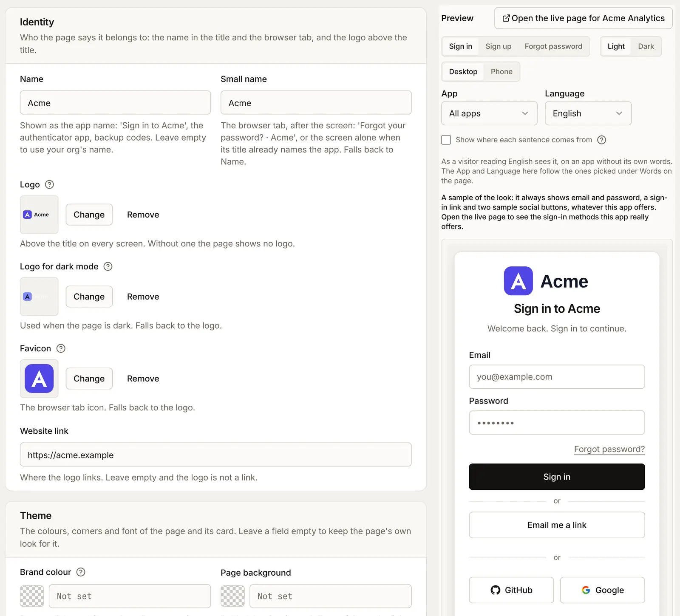Click help icon beside sentence source checkbox

(x=601, y=140)
